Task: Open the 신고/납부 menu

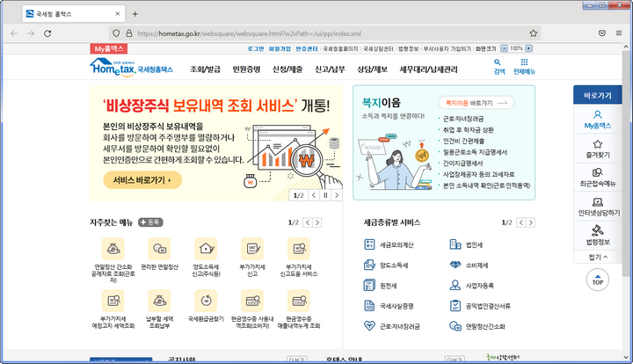Action: 330,69
